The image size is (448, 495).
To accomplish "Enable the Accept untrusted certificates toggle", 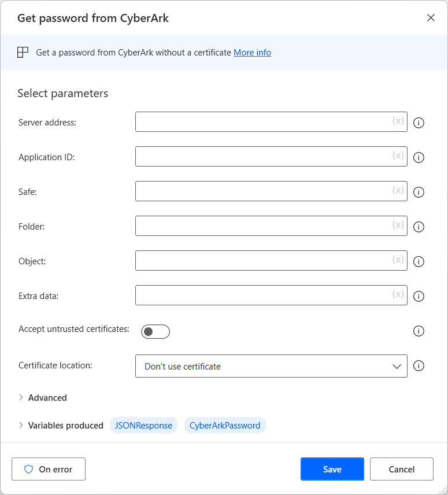I will 155,331.
